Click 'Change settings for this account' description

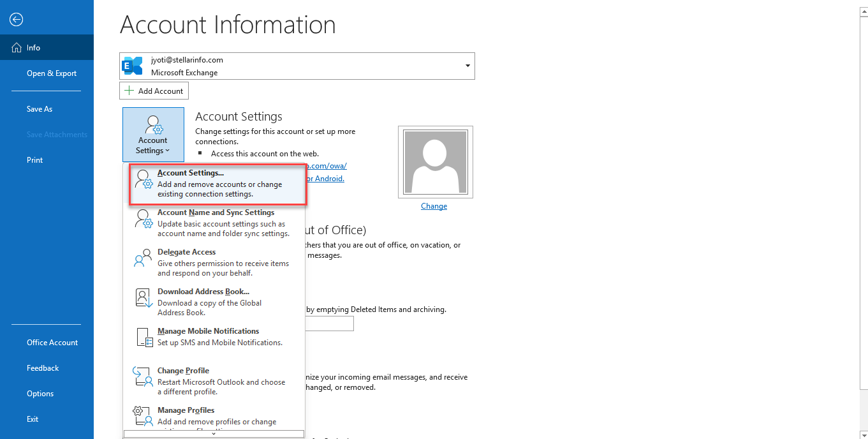click(x=276, y=137)
